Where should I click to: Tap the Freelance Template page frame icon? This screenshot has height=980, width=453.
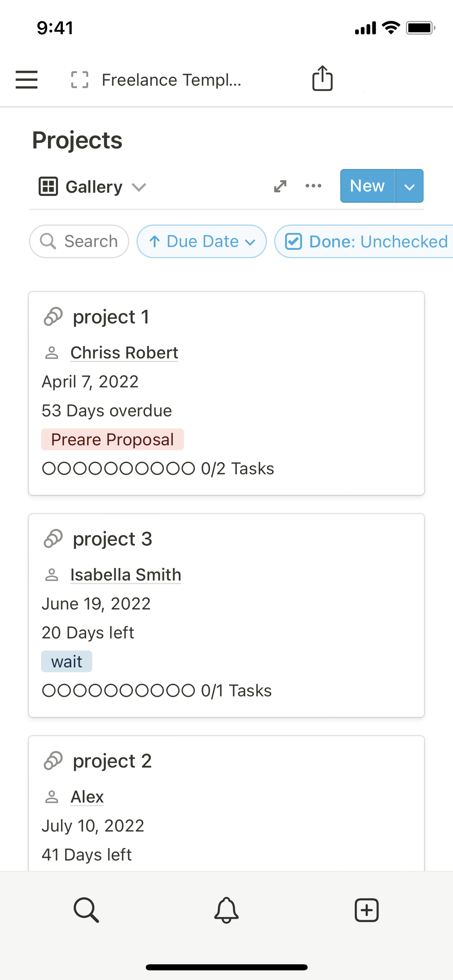(x=80, y=80)
